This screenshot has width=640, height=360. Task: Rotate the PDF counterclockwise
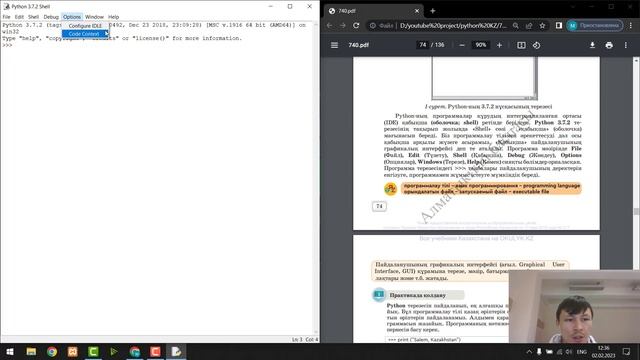[536, 45]
